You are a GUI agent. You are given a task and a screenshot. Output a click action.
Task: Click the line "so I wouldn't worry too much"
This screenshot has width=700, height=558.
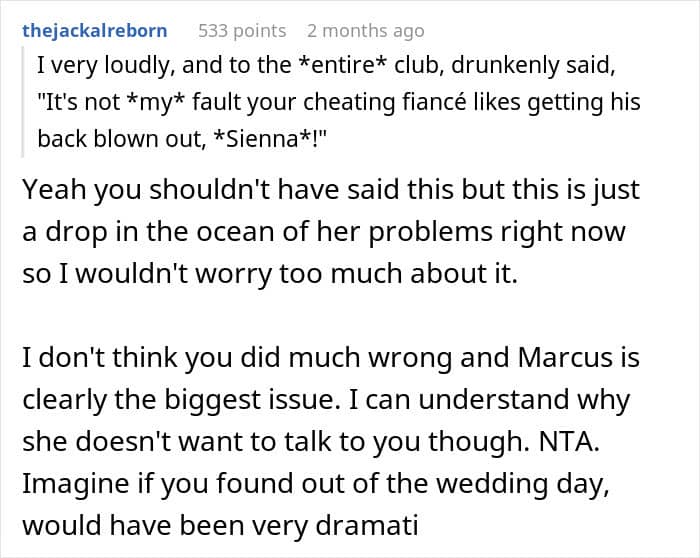(x=270, y=274)
